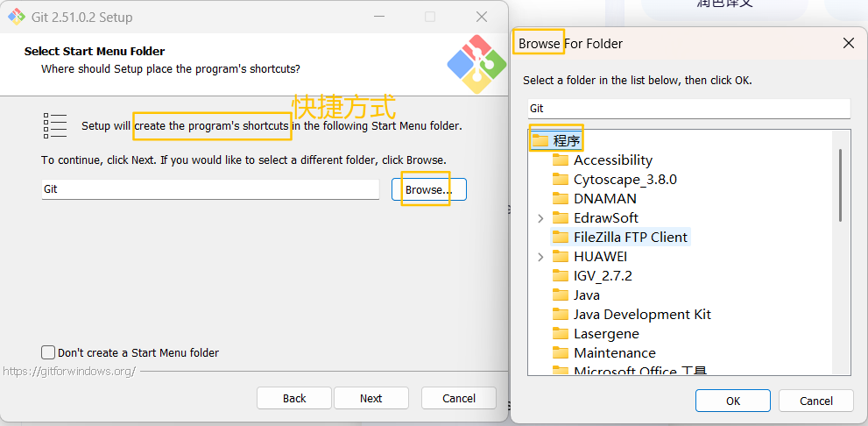Select the Accessibility folder name

pos(613,160)
